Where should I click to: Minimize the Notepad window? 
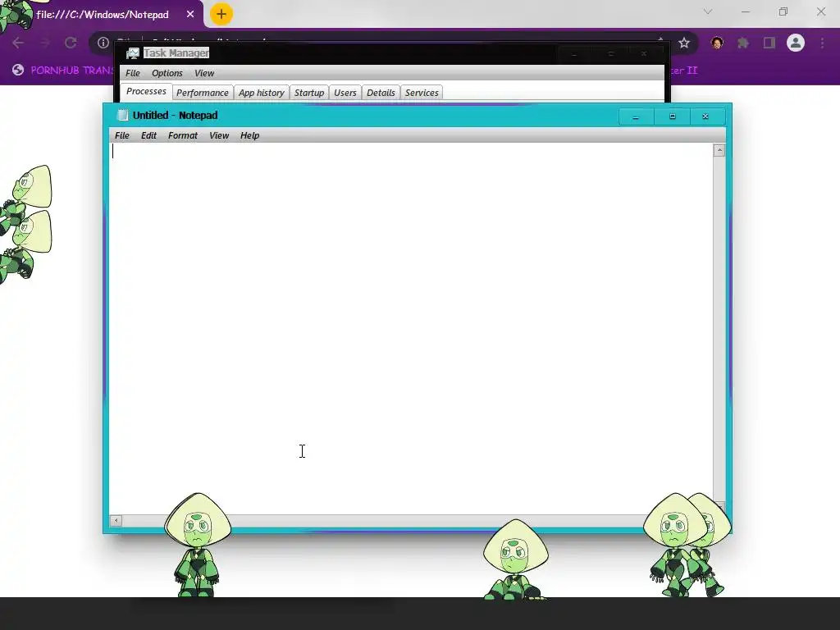(x=636, y=116)
